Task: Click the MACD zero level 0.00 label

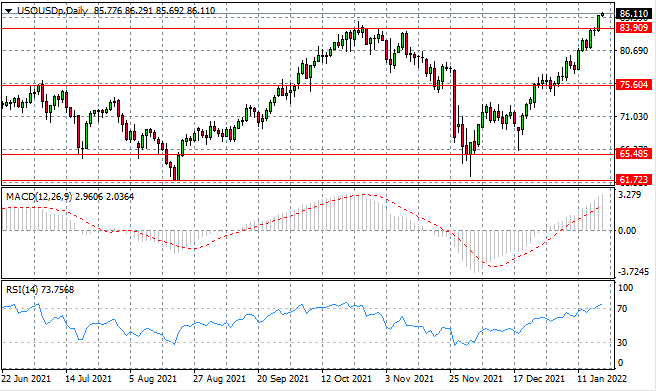Action: 627,231
